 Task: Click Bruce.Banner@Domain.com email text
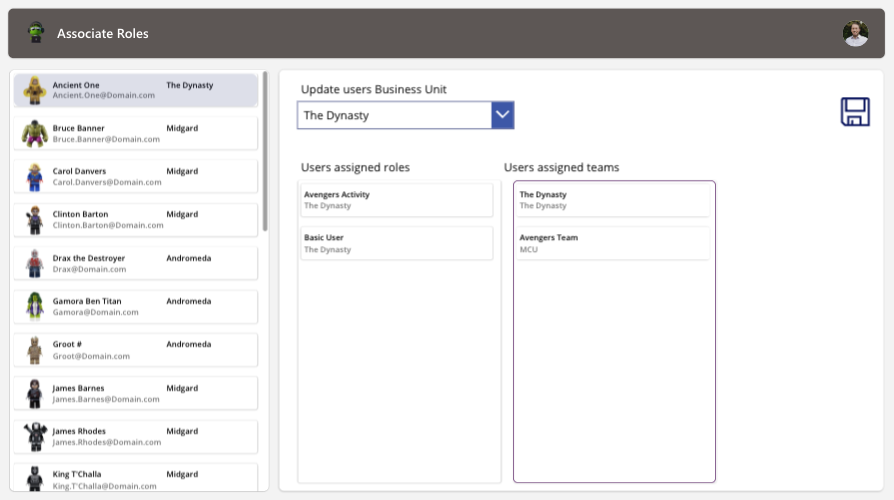(106, 139)
